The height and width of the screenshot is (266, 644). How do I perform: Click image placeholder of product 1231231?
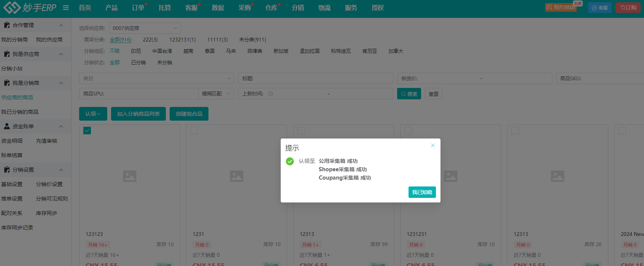coord(451,176)
